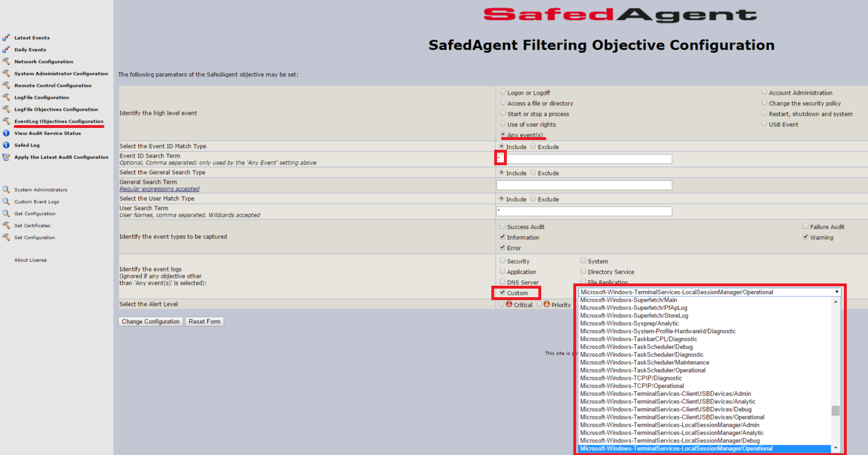This screenshot has width=868, height=455.
Task: Select the USB Event radio button
Action: click(x=764, y=124)
